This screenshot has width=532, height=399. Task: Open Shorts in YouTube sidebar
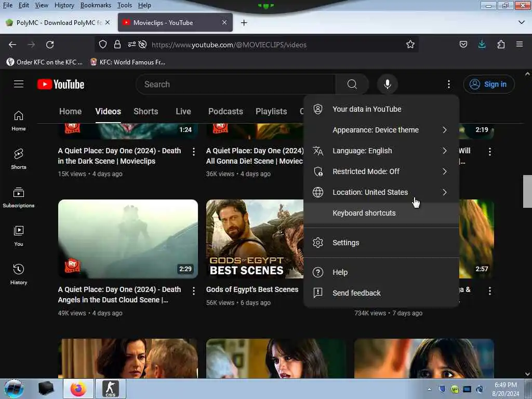(x=19, y=159)
